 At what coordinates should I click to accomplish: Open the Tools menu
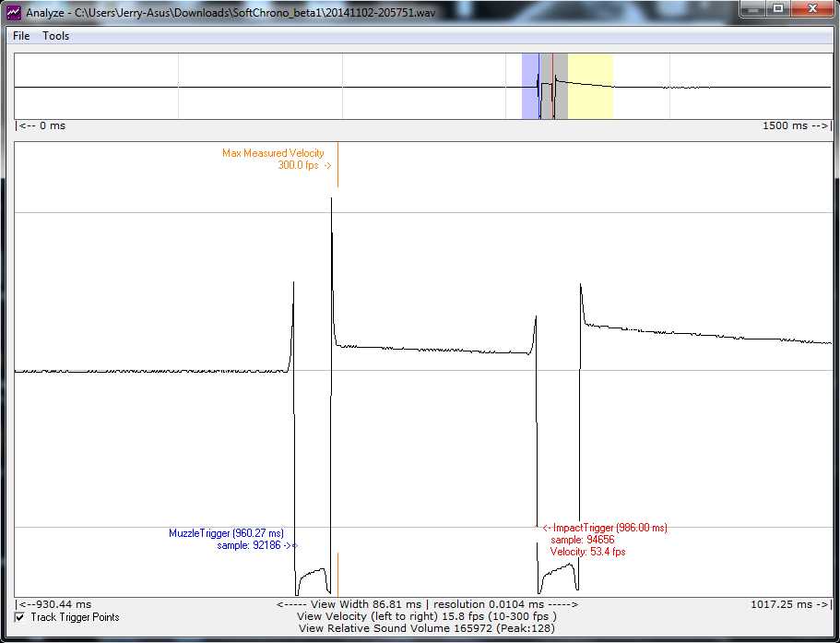point(55,36)
